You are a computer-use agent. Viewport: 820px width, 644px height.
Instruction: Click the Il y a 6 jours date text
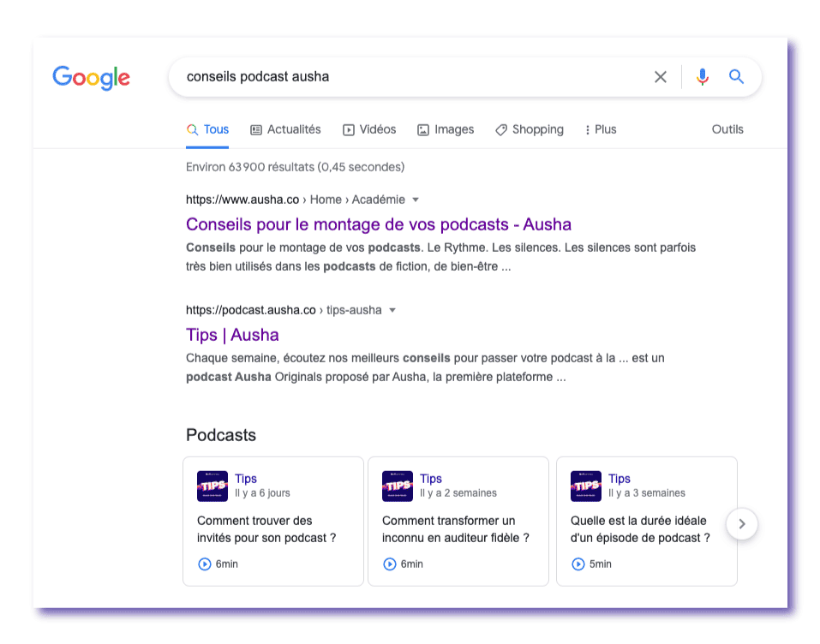[262, 493]
